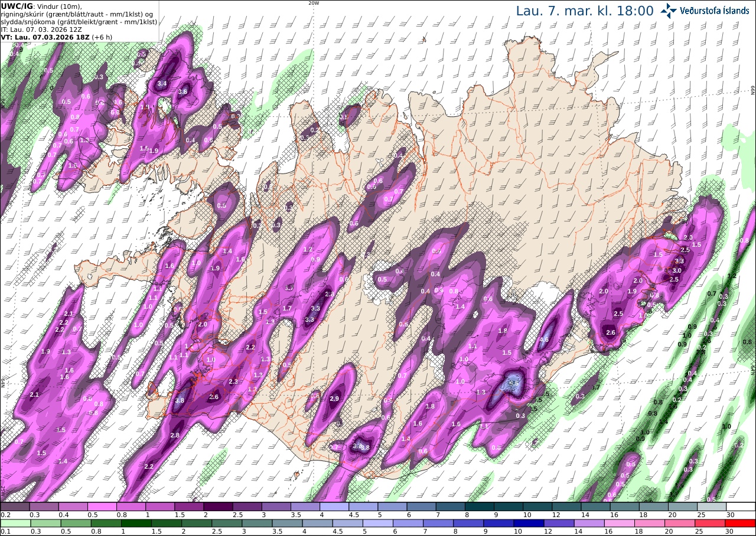Image resolution: width=756 pixels, height=536 pixels.
Task: Pick the lilac 14 swatch in bottom legend row
Action: click(x=589, y=523)
